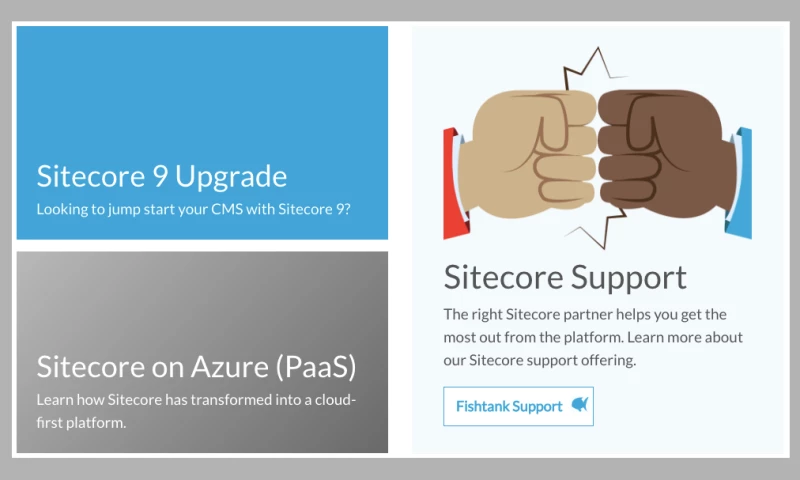Click "Looking to jump start your CMS" subtitle
This screenshot has height=480, width=800.
coord(193,210)
